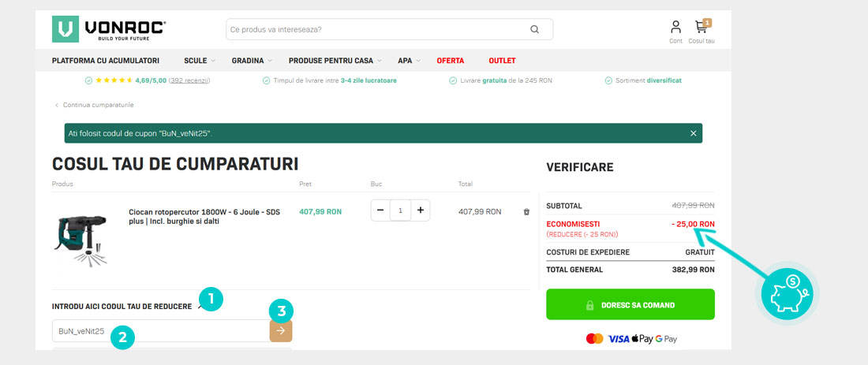Click the Vonroc logo
This screenshot has width=868, height=365.
(x=109, y=29)
